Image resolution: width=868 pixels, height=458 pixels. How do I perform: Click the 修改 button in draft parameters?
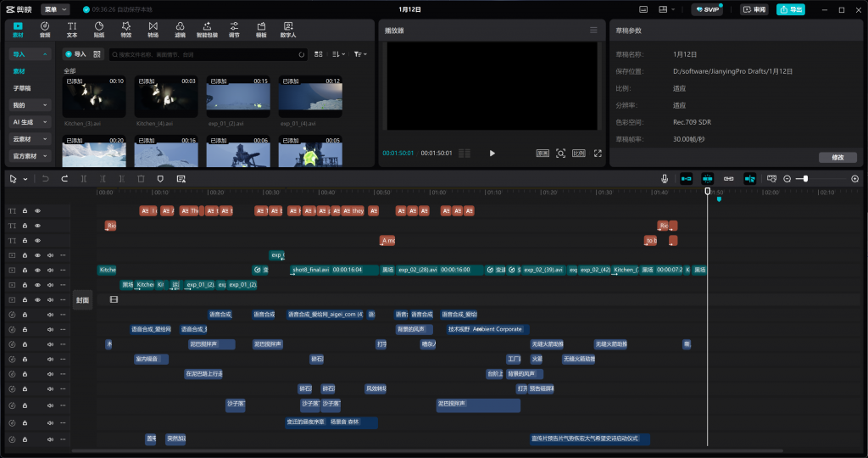click(837, 158)
